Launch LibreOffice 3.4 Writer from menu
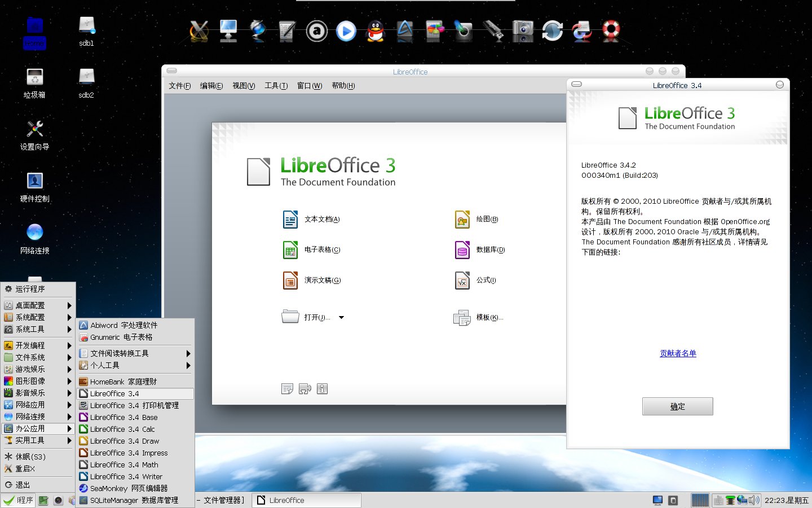The width and height of the screenshot is (812, 508). (135, 476)
